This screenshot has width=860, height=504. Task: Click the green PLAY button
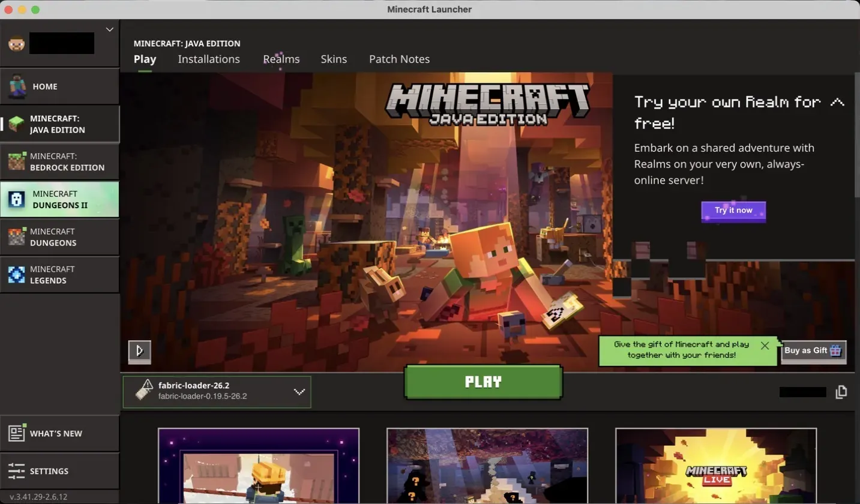pos(483,382)
